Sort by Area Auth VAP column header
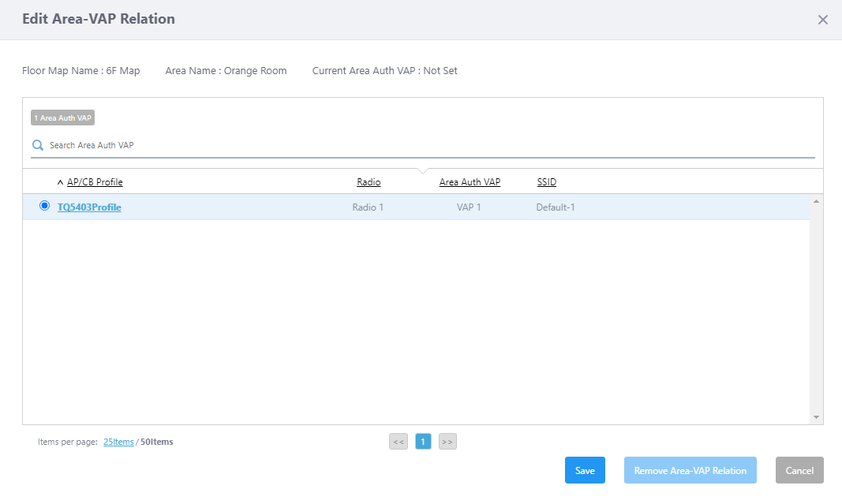Viewport: 842px width, 504px height. (x=470, y=182)
